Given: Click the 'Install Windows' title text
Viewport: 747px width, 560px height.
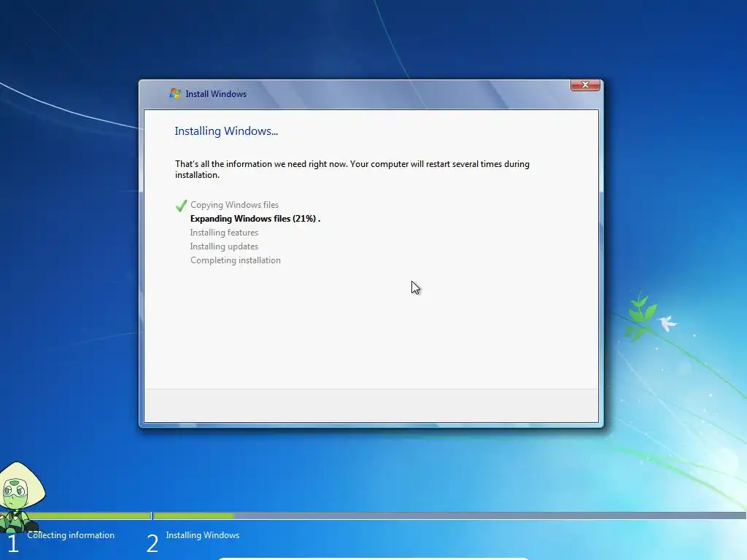Looking at the screenshot, I should click(x=216, y=94).
